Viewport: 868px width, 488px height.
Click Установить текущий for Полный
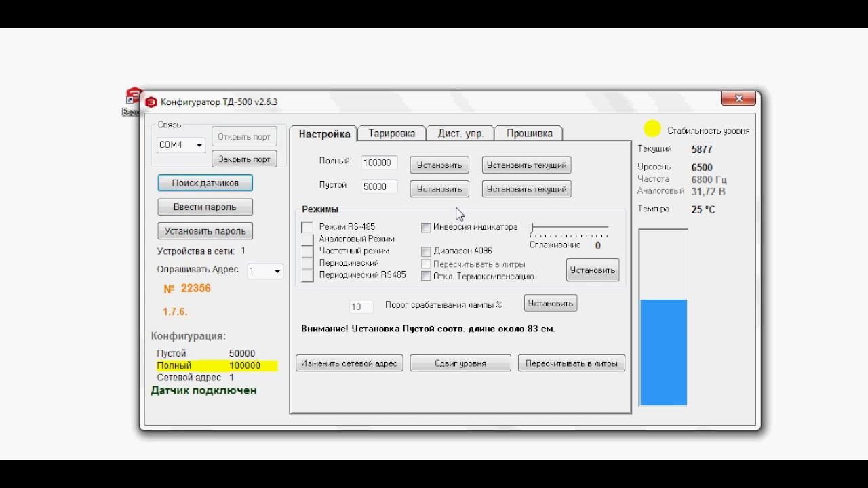coord(527,165)
